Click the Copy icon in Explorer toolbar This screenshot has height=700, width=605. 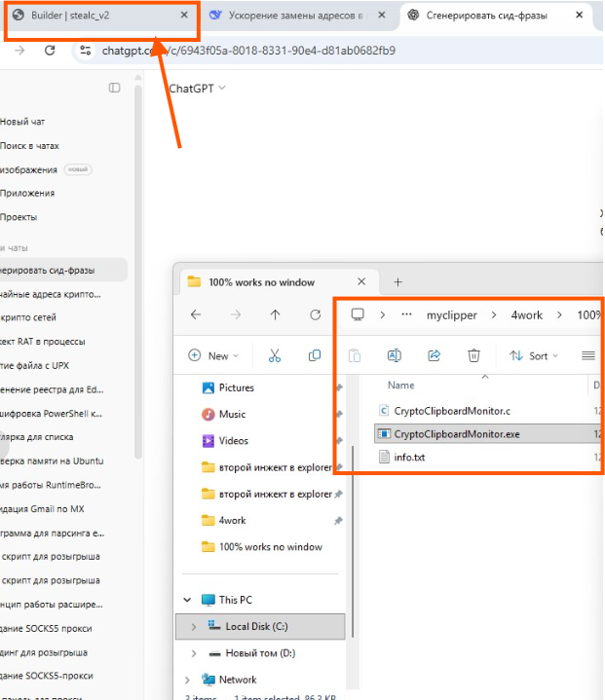point(315,355)
